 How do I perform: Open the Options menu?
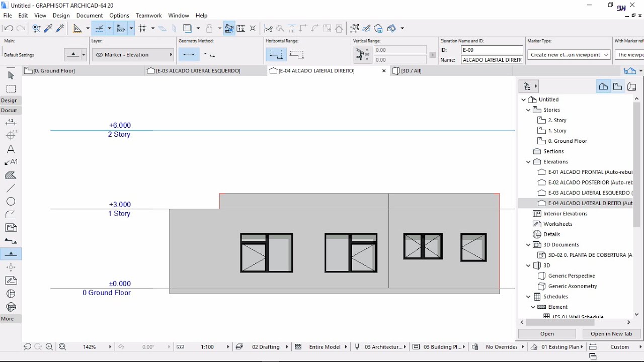(x=119, y=16)
